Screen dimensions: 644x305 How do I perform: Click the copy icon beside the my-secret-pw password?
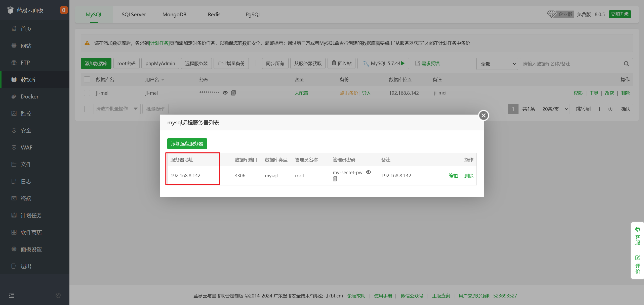(x=335, y=179)
